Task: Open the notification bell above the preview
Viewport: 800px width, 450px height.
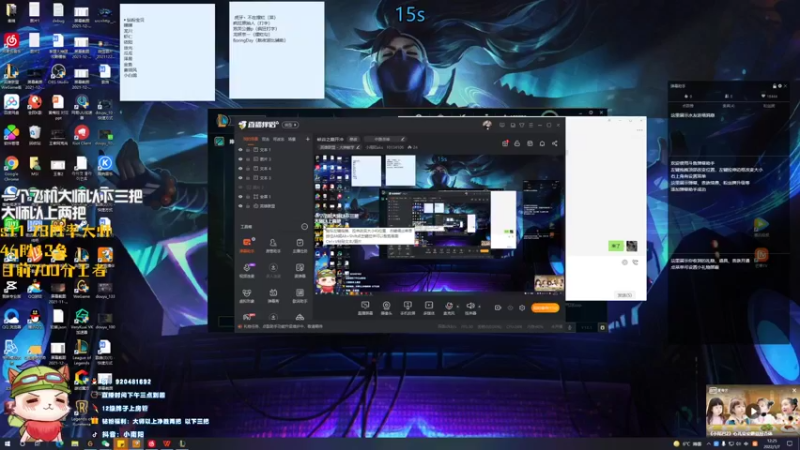Action: coord(542,143)
